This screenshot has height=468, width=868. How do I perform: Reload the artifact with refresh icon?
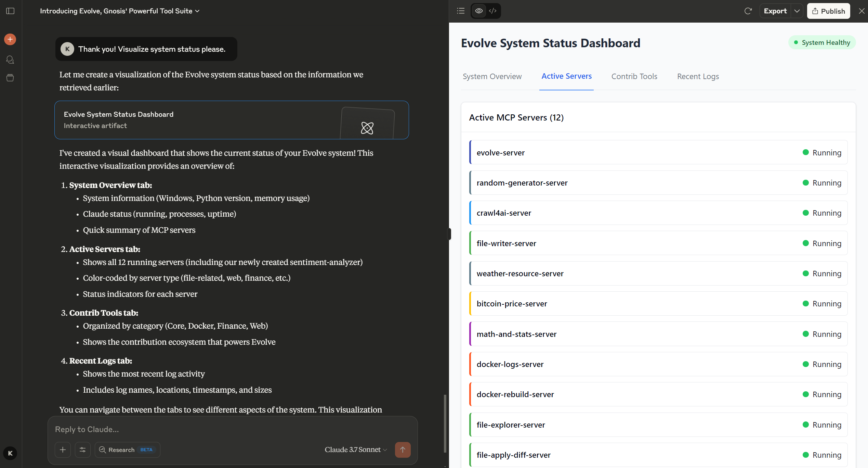coord(748,11)
